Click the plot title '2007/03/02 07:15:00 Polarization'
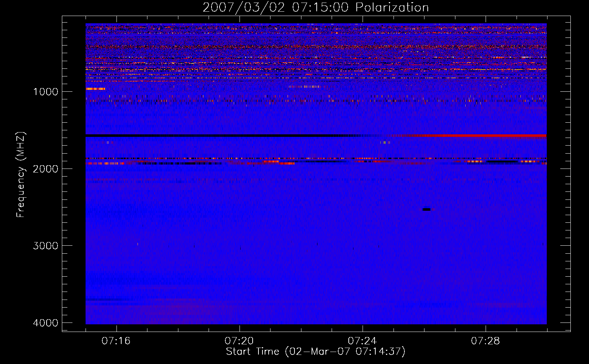The width and height of the screenshot is (589, 364). point(316,7)
